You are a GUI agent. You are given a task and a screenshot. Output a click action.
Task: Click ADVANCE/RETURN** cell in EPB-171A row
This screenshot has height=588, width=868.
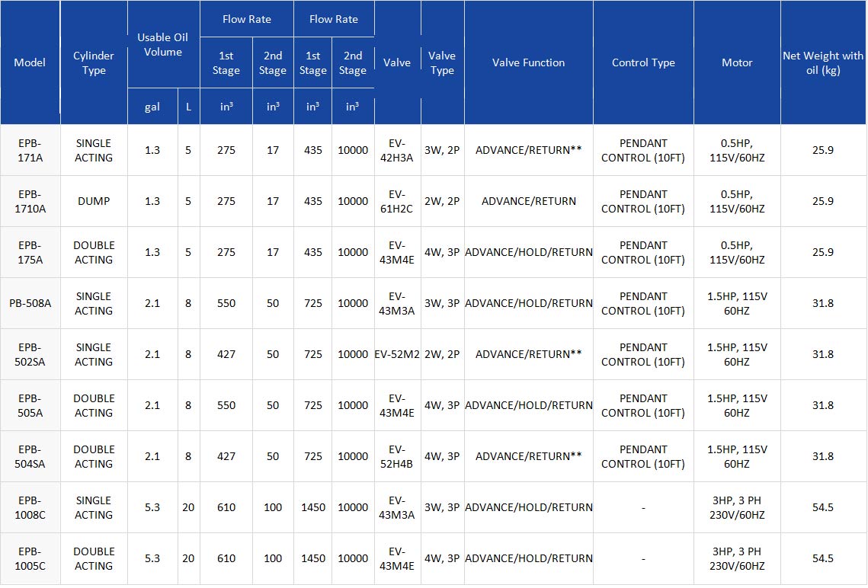529,150
